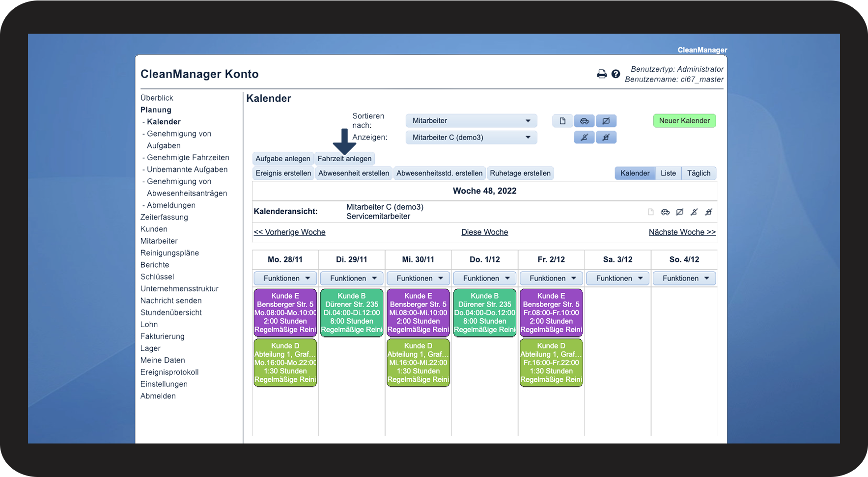Screen dimensions: 868x477
Task: Click the 'Woche 48, 2022' heading
Action: point(485,191)
